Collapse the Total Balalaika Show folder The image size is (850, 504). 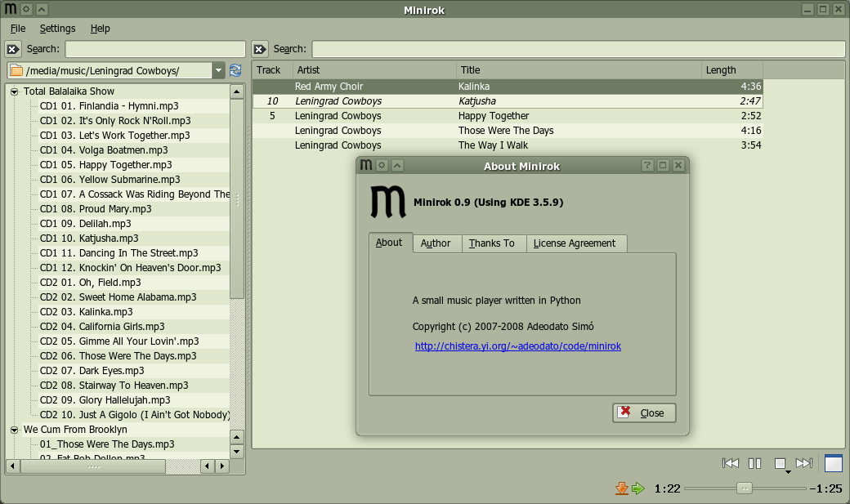pyautogui.click(x=15, y=91)
